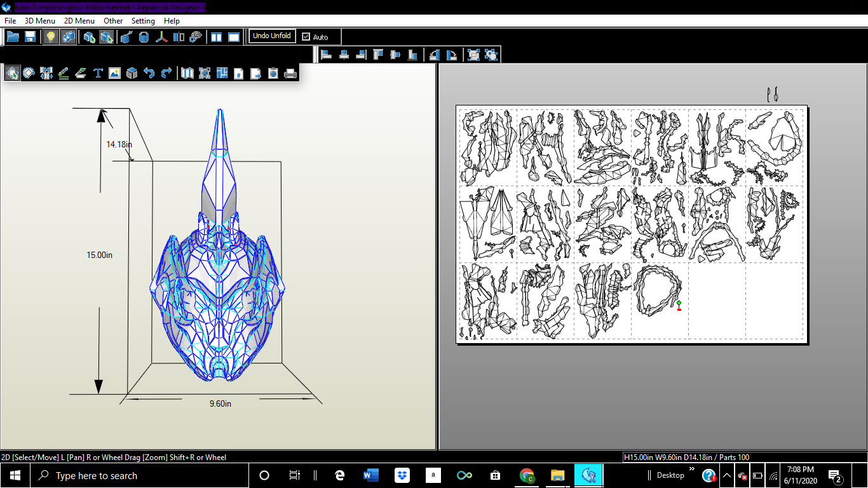Click the 2D undo arrow
Image resolution: width=868 pixels, height=488 pixels.
point(149,73)
